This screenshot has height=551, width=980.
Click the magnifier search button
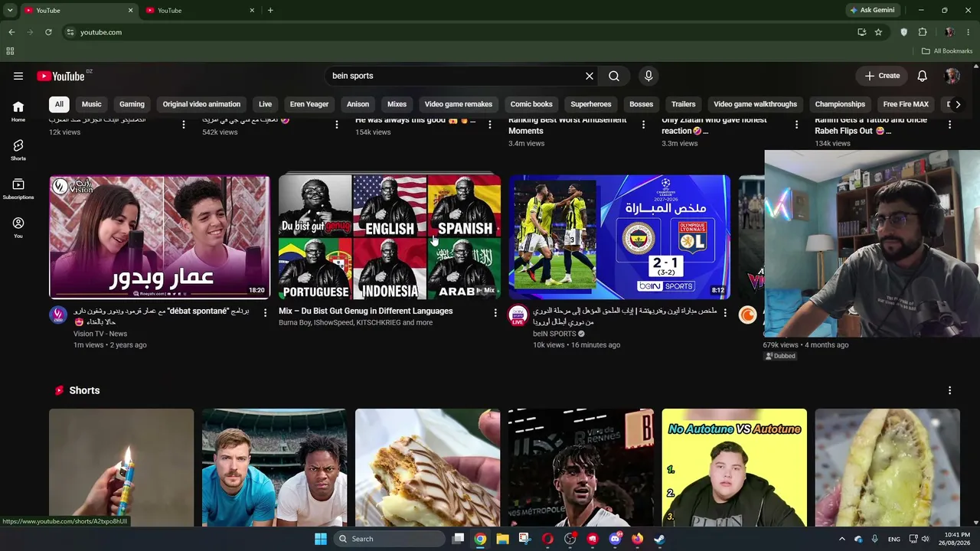tap(614, 76)
